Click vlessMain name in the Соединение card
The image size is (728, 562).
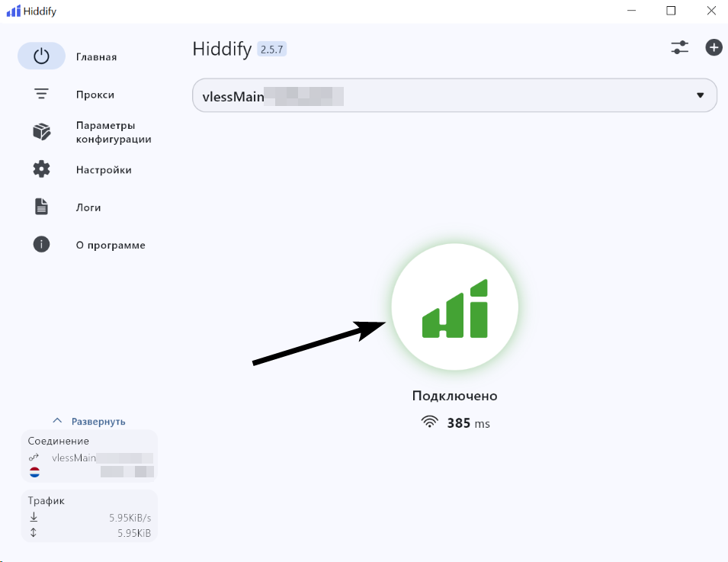point(74,458)
